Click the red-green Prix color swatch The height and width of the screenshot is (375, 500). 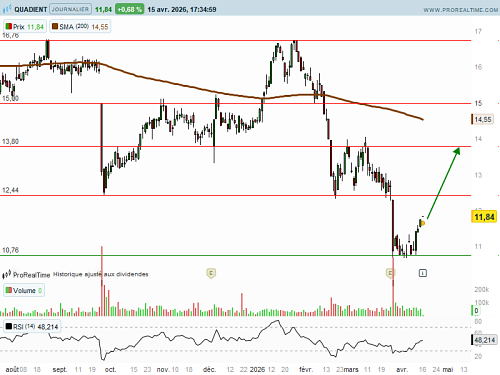[x=9, y=26]
